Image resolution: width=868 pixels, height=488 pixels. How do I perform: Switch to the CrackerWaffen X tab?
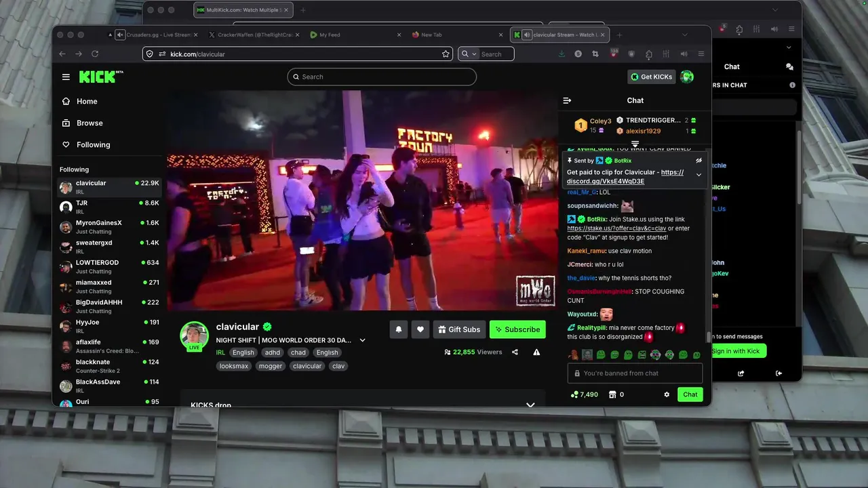click(x=254, y=35)
